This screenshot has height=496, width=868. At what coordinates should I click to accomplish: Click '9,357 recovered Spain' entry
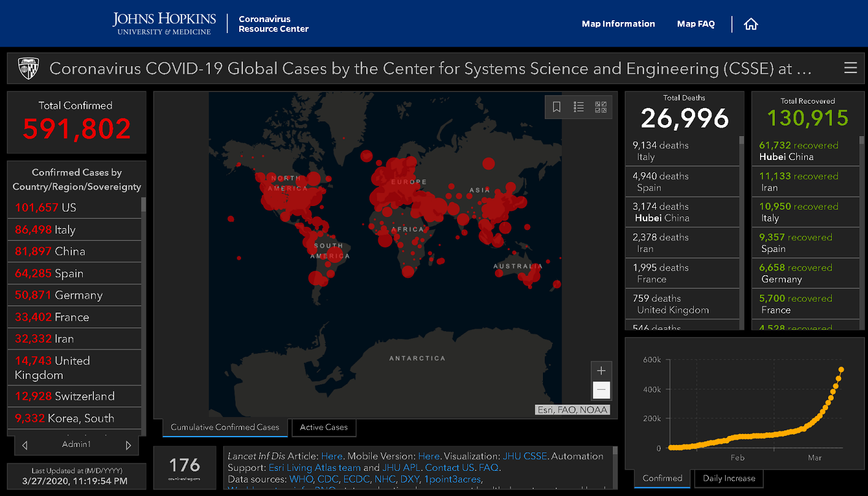pos(805,243)
